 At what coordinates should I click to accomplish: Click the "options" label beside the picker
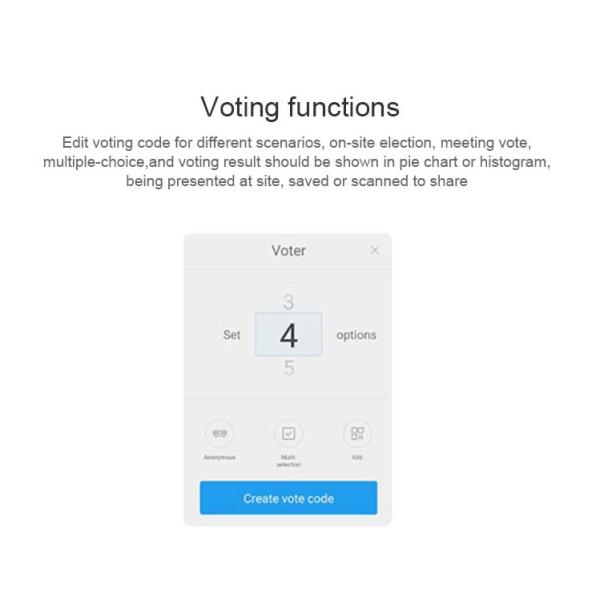[356, 336]
